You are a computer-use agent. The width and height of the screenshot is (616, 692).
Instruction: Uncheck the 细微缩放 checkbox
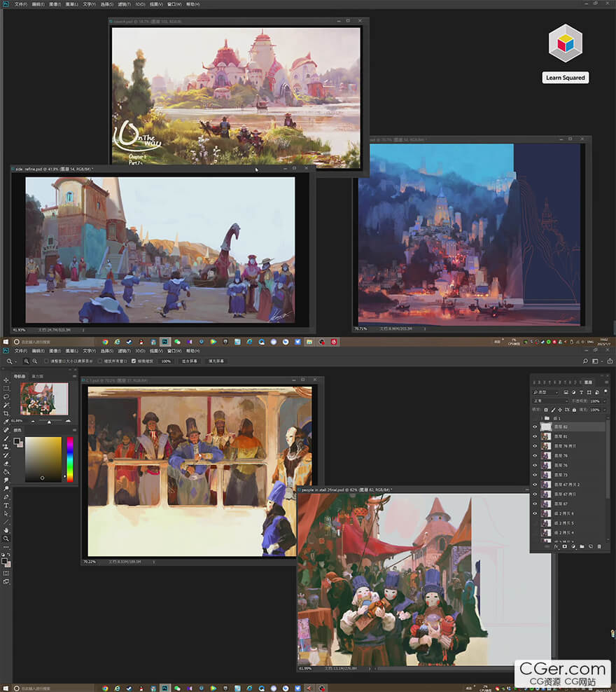(134, 361)
